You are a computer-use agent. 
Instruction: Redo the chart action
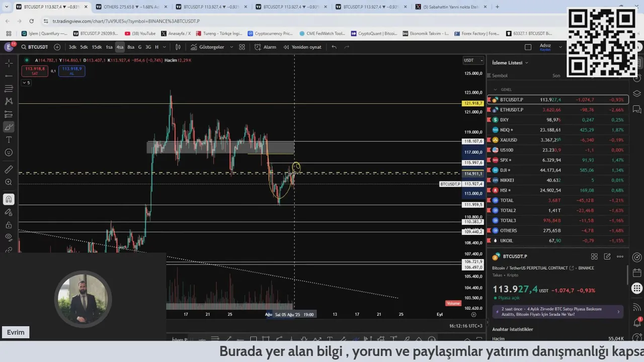point(347,47)
